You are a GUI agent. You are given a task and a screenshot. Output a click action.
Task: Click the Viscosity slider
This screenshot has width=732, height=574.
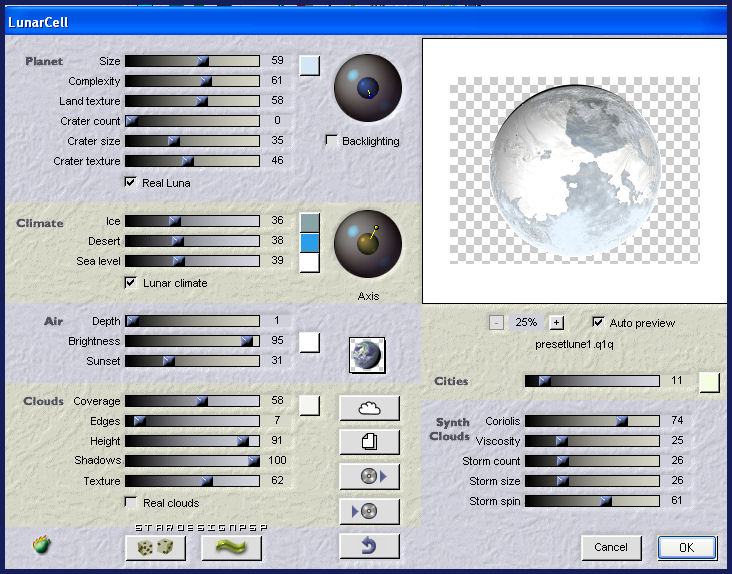tap(592, 441)
